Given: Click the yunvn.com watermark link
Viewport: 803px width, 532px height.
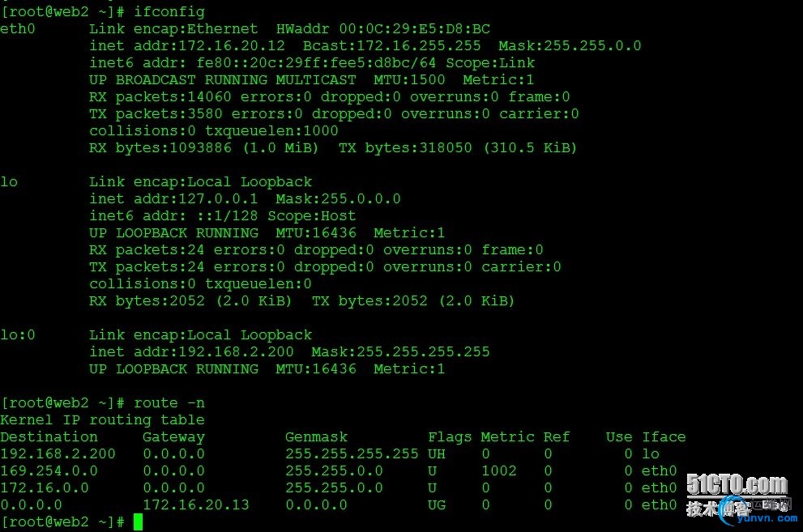Looking at the screenshot, I should 767,518.
